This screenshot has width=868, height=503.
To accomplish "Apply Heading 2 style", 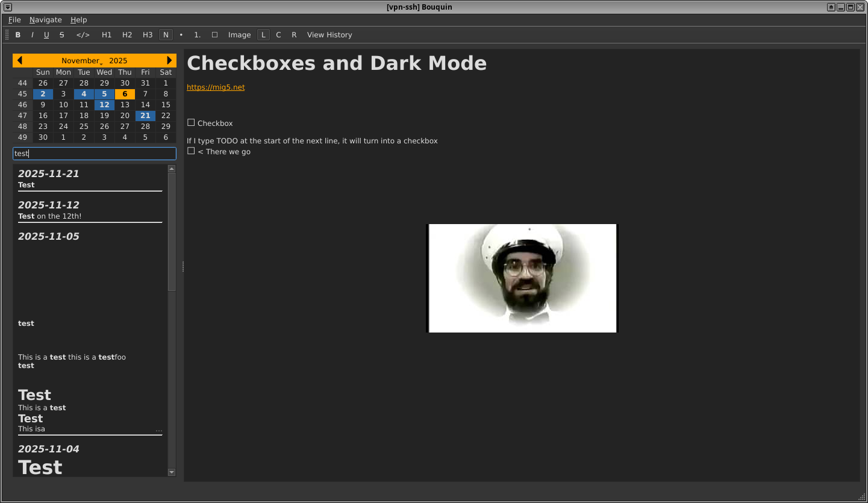I will tap(127, 34).
